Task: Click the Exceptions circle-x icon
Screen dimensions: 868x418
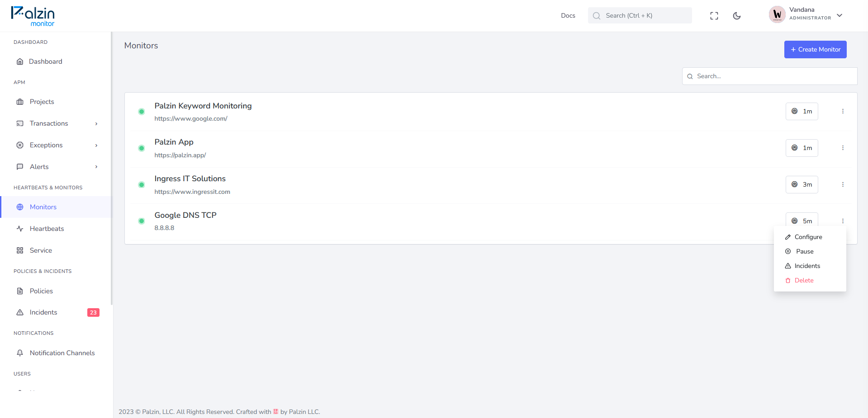Action: 20,145
